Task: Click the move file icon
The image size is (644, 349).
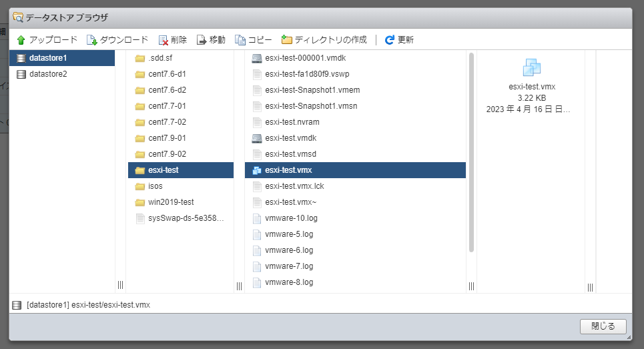Action: click(202, 40)
